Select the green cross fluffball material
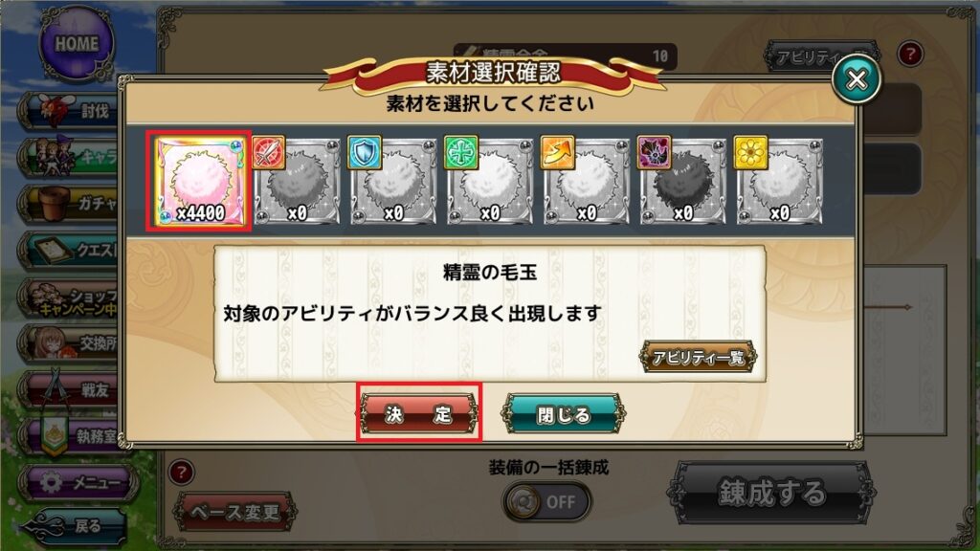The image size is (980, 551). (x=489, y=181)
